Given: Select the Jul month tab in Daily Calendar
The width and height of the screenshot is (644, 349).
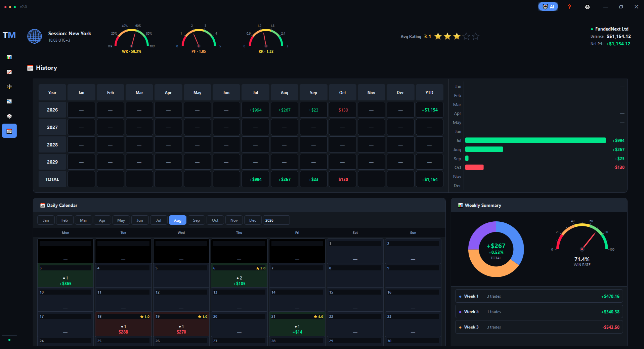Looking at the screenshot, I should [x=159, y=220].
